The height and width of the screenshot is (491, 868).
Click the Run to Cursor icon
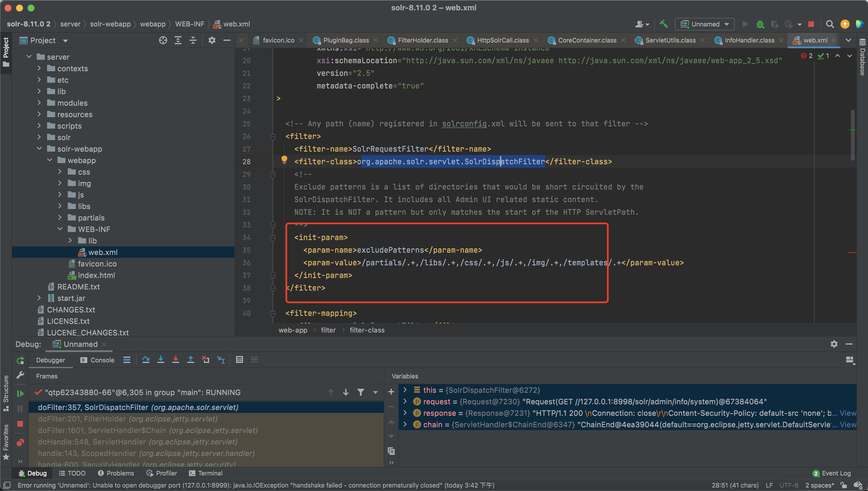(221, 360)
